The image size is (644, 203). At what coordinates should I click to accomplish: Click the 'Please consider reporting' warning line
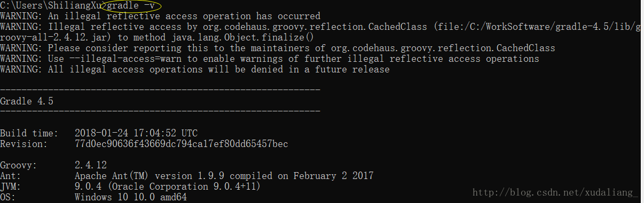coord(278,48)
